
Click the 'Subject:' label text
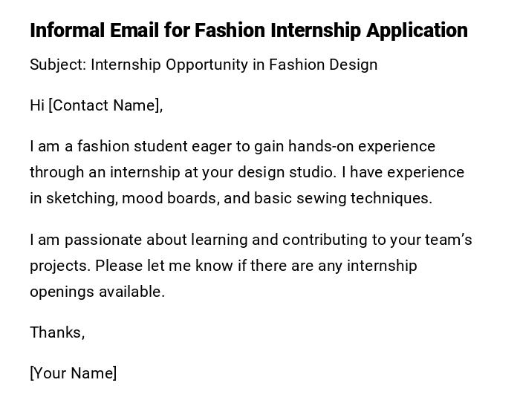(58, 65)
